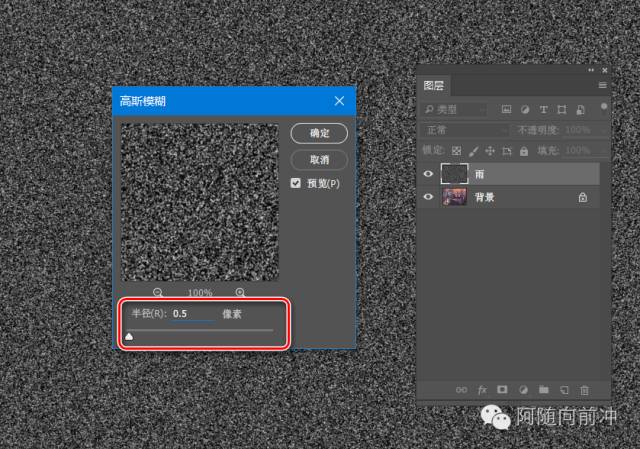Click the layer style fx icon

coord(482,389)
